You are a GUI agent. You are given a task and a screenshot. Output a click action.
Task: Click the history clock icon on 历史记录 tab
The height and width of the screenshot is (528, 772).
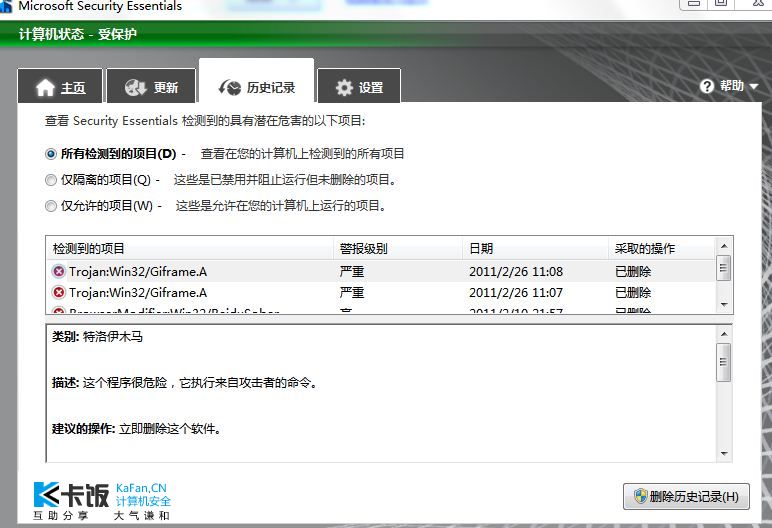pyautogui.click(x=229, y=88)
